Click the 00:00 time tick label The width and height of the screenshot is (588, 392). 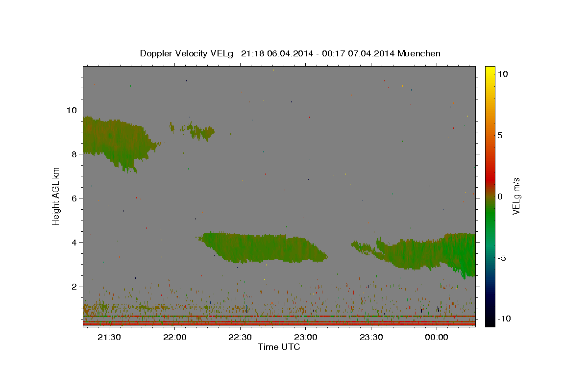(x=437, y=337)
